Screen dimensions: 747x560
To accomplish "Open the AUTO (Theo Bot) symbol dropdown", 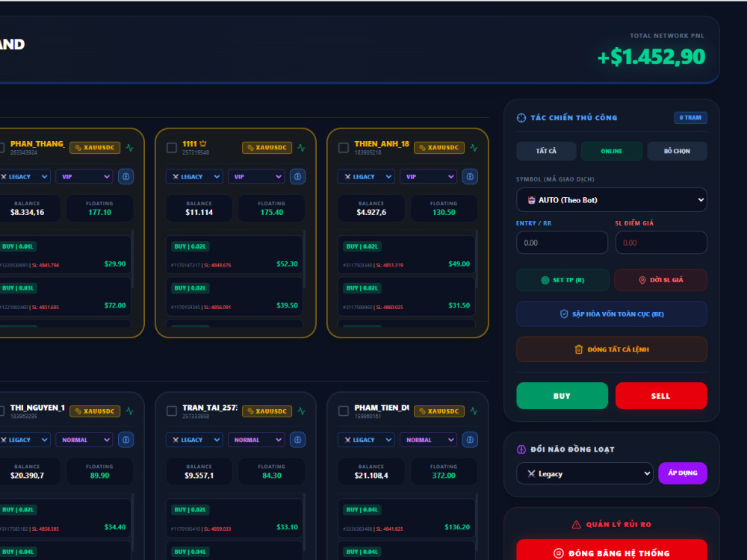I will pos(612,200).
